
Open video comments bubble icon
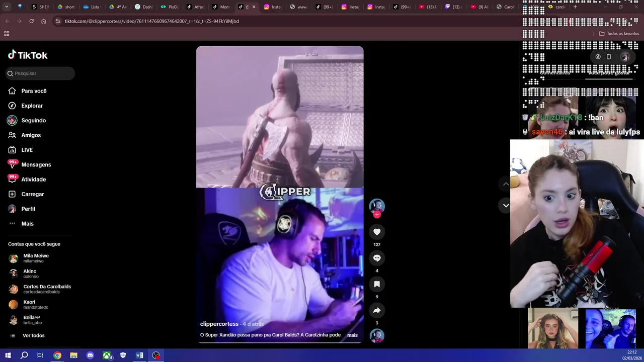[377, 258]
